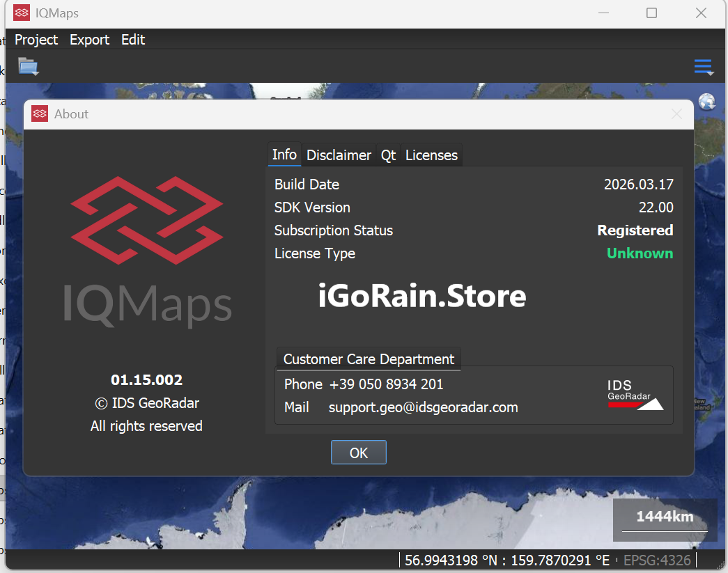Click the Build Date label
Viewport: 728px width, 573px height.
coord(307,185)
